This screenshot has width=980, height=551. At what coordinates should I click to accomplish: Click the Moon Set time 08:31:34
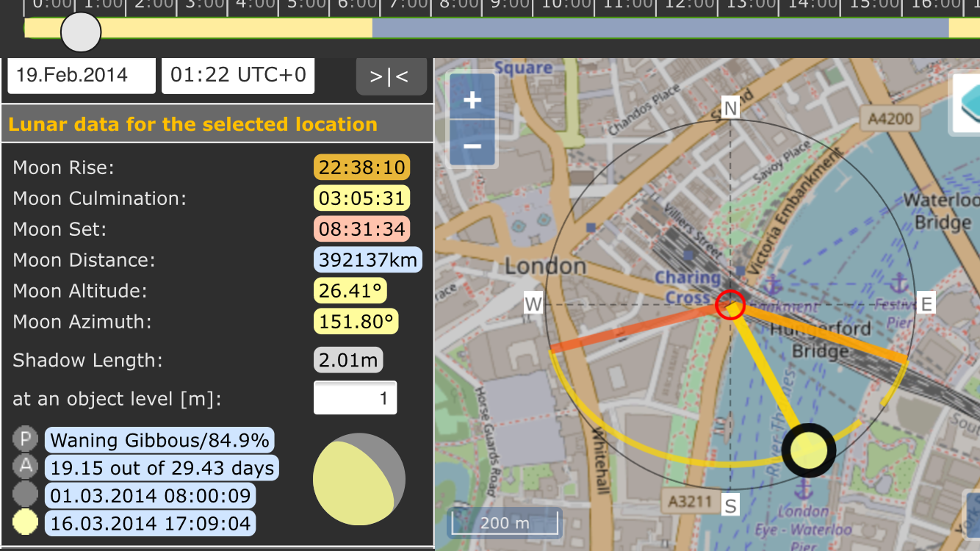click(x=362, y=229)
